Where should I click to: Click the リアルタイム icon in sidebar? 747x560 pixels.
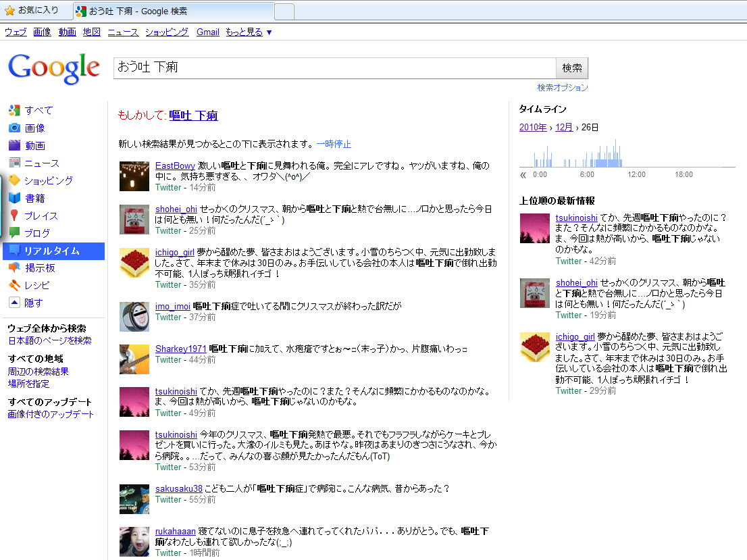[14, 250]
